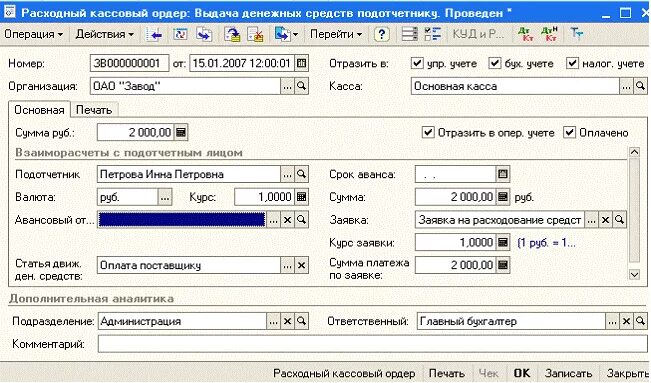Click the Чек button
The image size is (651, 383).
(489, 373)
